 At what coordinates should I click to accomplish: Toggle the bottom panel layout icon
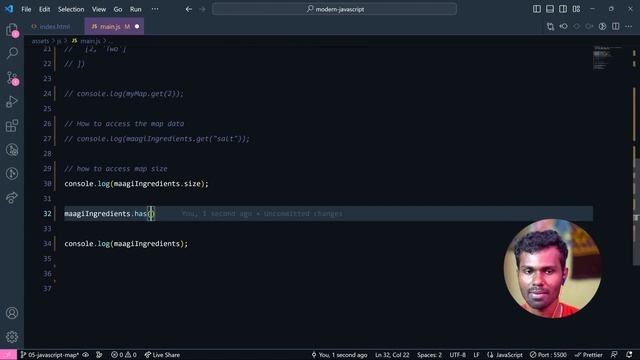tap(550, 9)
